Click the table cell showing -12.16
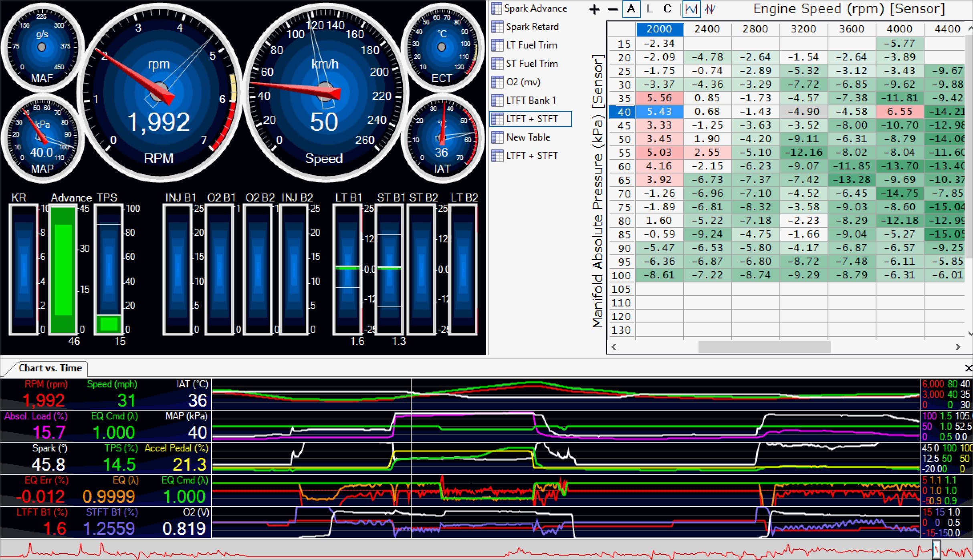Viewport: 973px width, 560px height. [804, 153]
